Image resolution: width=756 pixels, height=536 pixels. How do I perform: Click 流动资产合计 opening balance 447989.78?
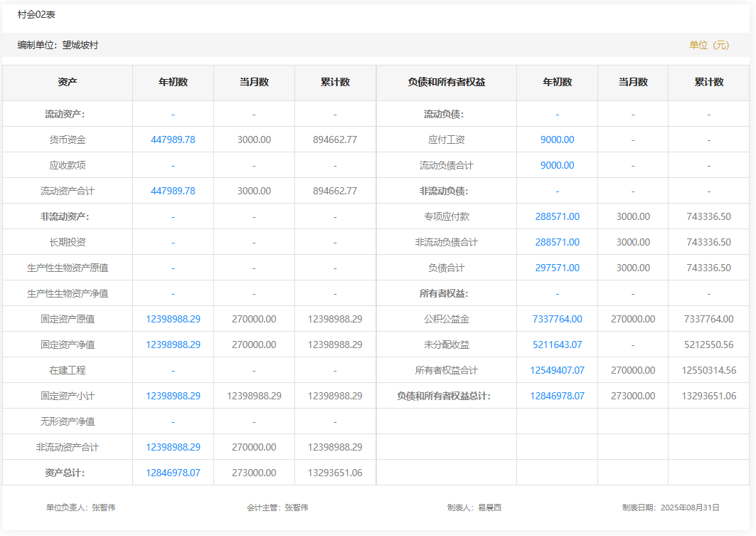(173, 191)
